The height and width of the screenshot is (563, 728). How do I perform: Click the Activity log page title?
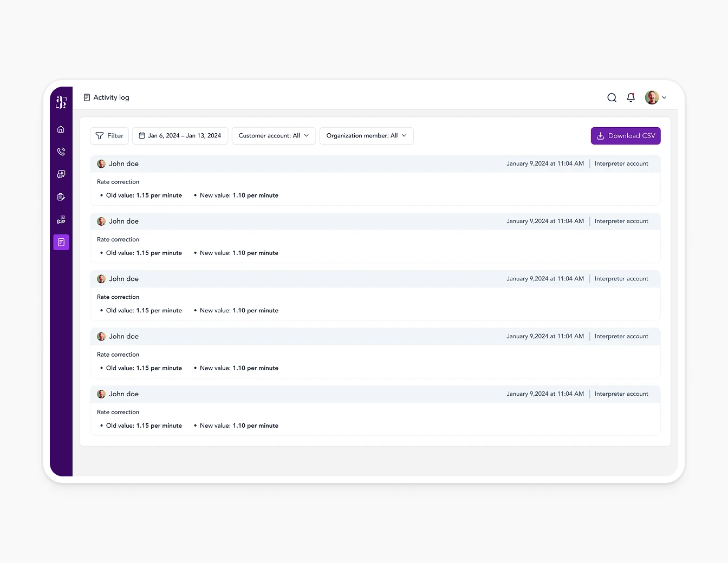(111, 97)
